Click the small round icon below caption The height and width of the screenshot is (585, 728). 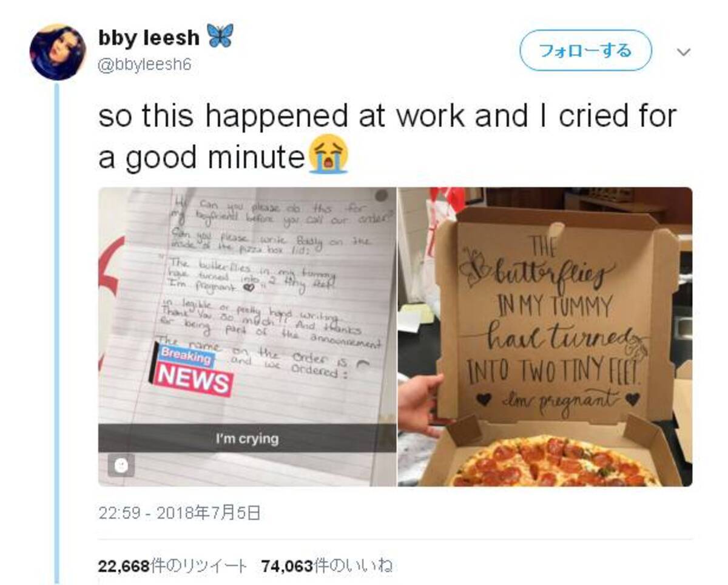[121, 465]
